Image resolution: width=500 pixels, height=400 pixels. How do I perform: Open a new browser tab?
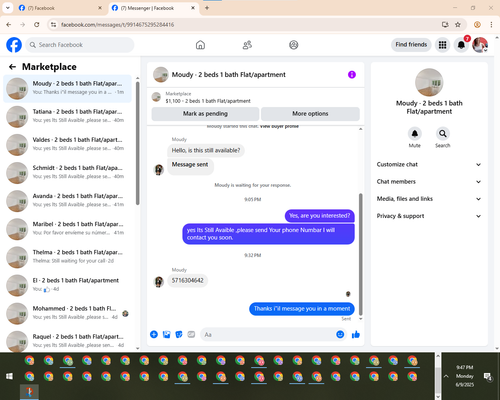(x=207, y=8)
